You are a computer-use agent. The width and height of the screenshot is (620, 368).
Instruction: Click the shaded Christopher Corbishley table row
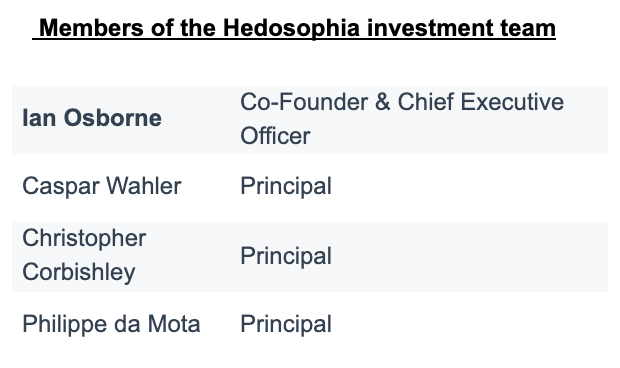point(310,257)
